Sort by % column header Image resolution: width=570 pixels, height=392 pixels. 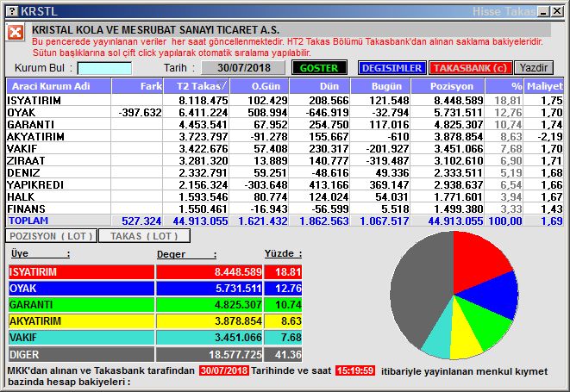pos(504,86)
